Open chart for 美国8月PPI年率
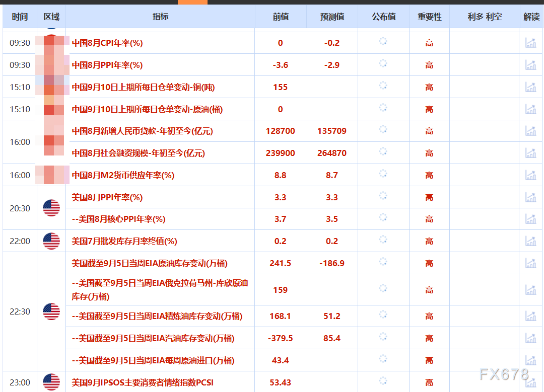Image resolution: width=544 pixels, height=392 pixels. click(530, 197)
